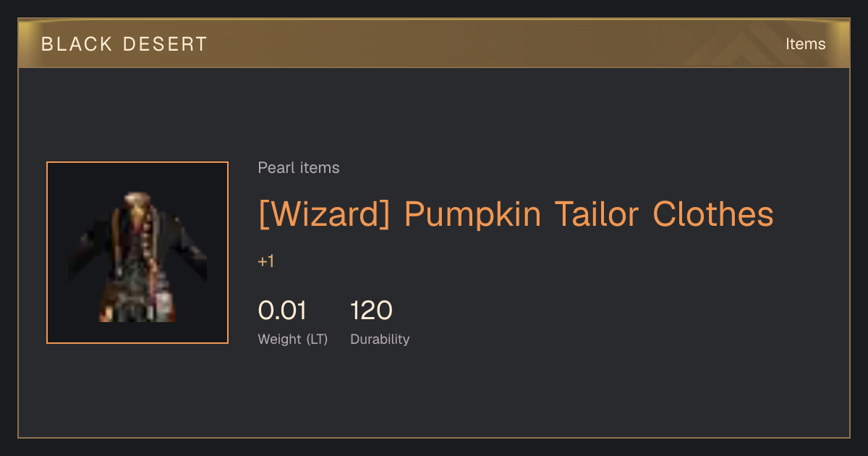Open the Items link in the header
Image resolution: width=868 pixels, height=456 pixels.
[x=805, y=43]
